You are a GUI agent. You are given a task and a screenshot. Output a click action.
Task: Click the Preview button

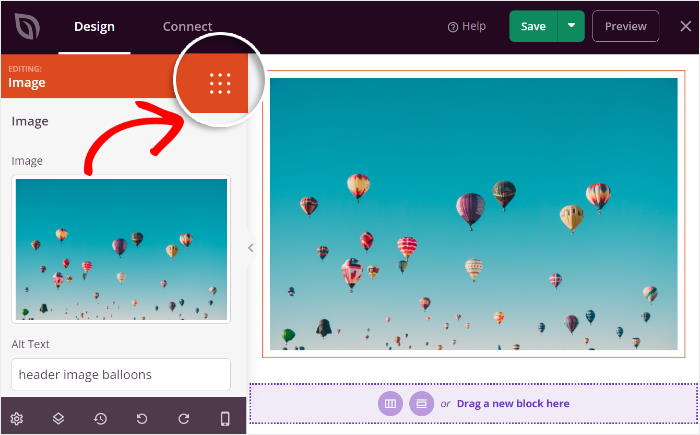(x=625, y=26)
